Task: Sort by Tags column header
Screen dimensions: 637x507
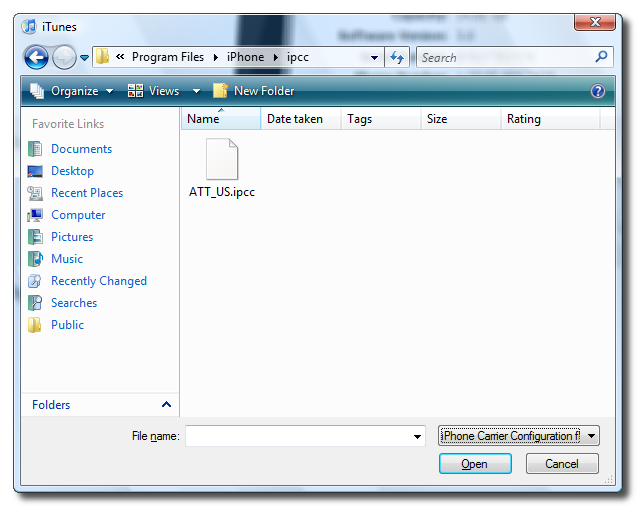Action: pyautogui.click(x=381, y=119)
